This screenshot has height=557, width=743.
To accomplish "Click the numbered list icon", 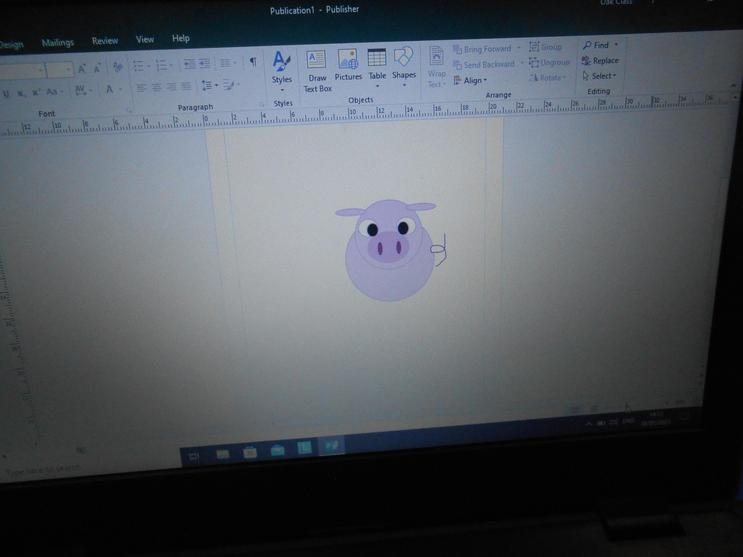I will click(162, 65).
